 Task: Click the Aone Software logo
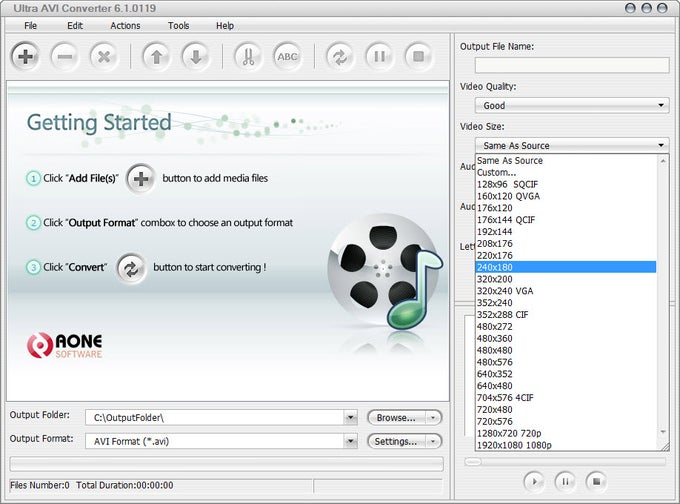(x=65, y=345)
